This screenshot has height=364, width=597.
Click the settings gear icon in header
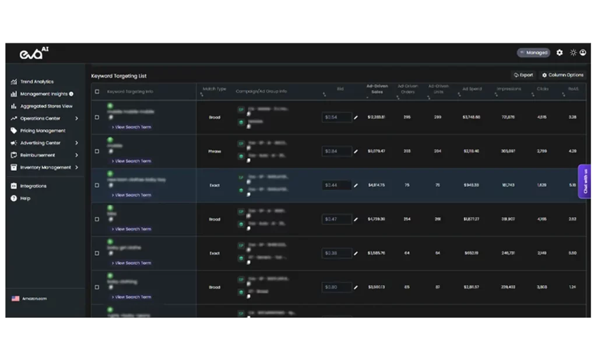click(x=560, y=52)
